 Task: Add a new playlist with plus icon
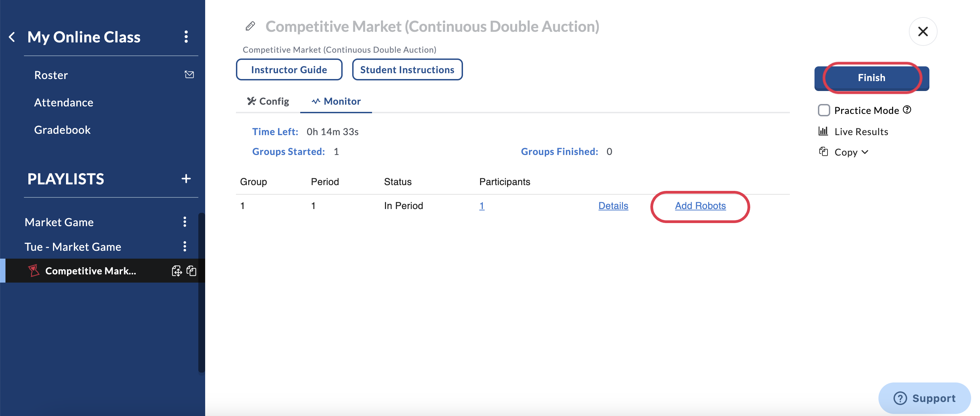click(x=186, y=179)
